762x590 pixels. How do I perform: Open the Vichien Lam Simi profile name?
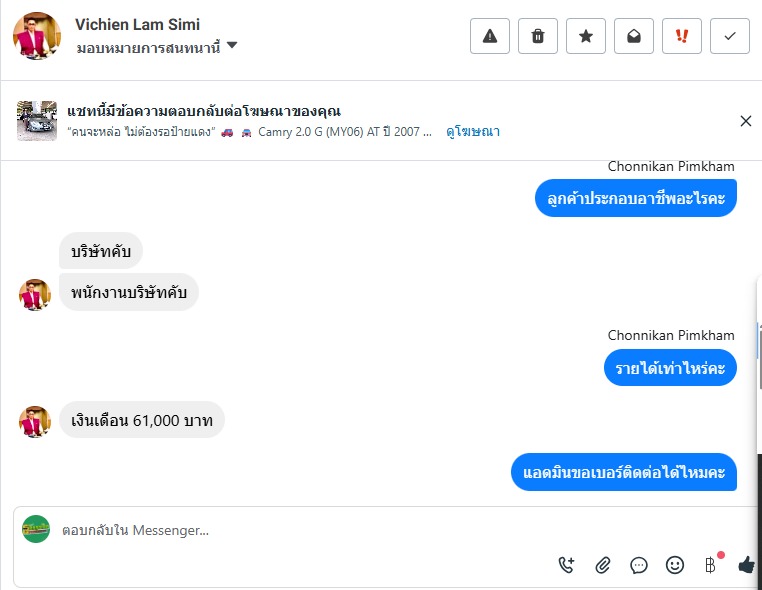[x=137, y=24]
